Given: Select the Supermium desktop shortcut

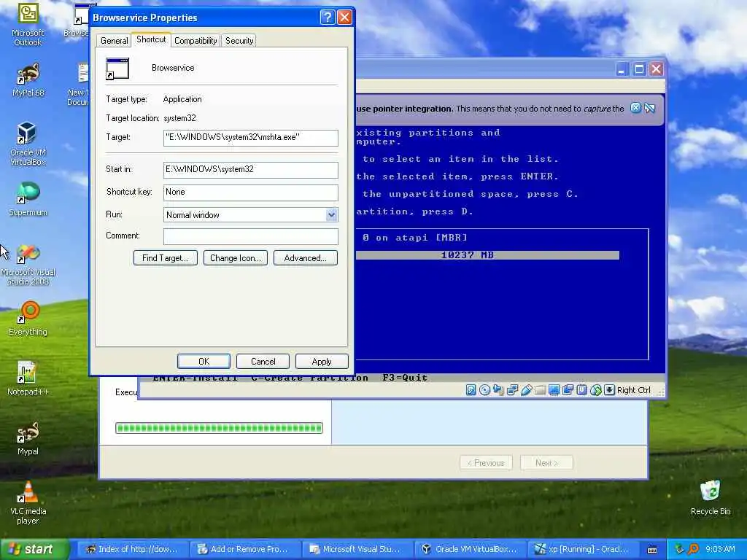Looking at the screenshot, I should 28,199.
